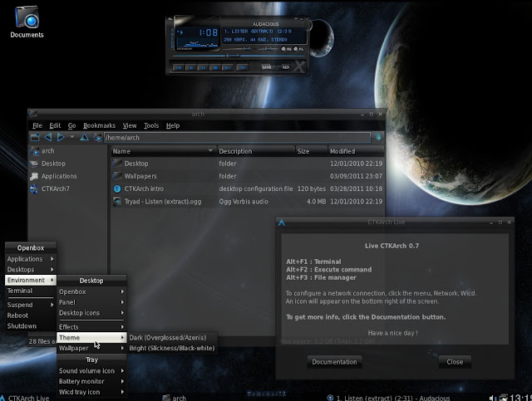Go to parent folder with up arrow

click(84, 137)
